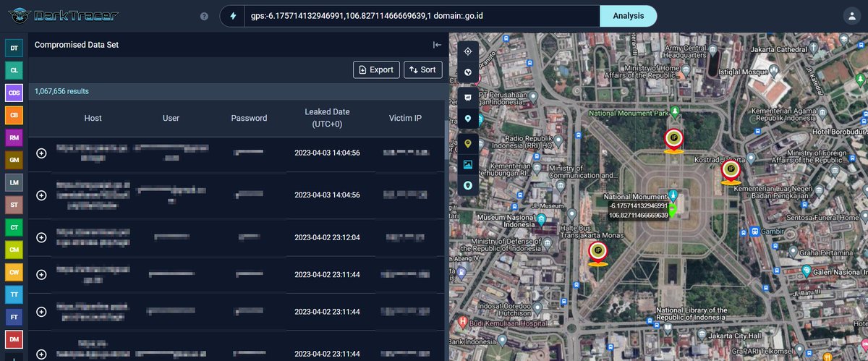Click the Leaked Date column header
This screenshot has width=868, height=361.
[x=327, y=118]
